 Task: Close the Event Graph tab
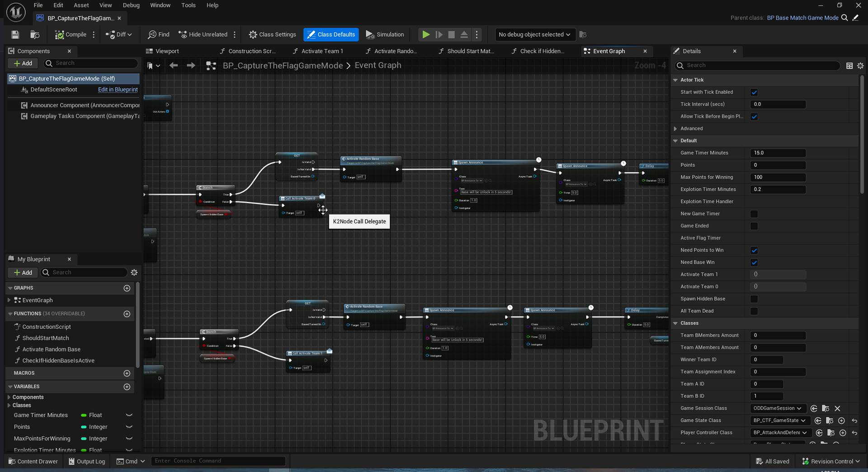click(645, 51)
